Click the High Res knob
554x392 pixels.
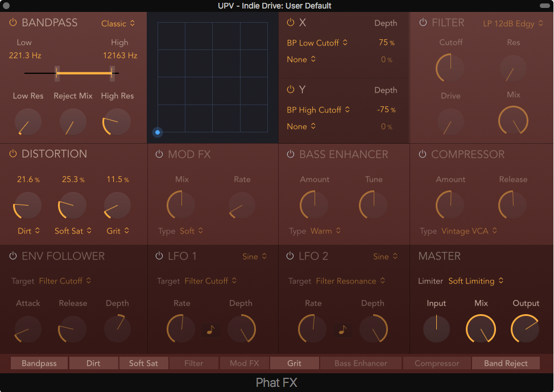click(117, 122)
